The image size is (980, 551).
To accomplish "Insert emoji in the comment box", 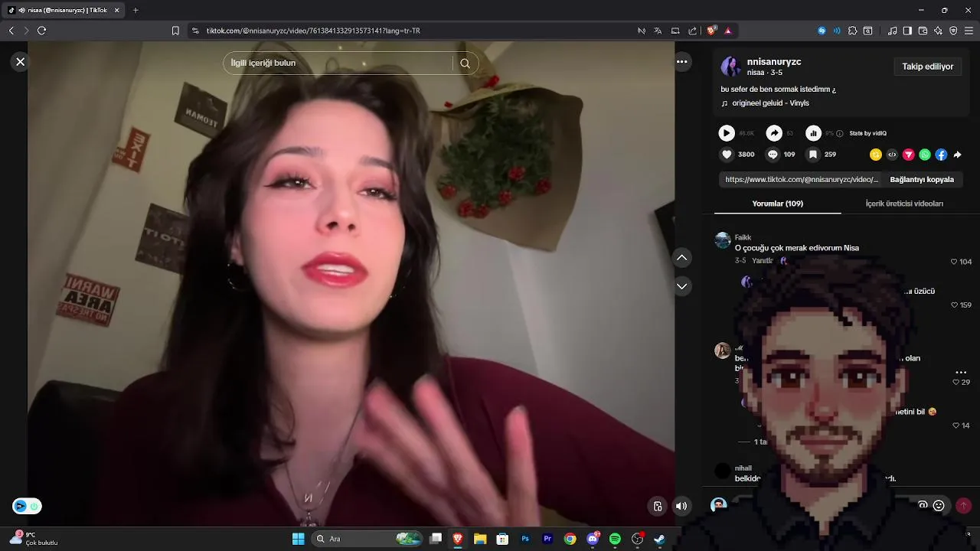I will pos(939,505).
